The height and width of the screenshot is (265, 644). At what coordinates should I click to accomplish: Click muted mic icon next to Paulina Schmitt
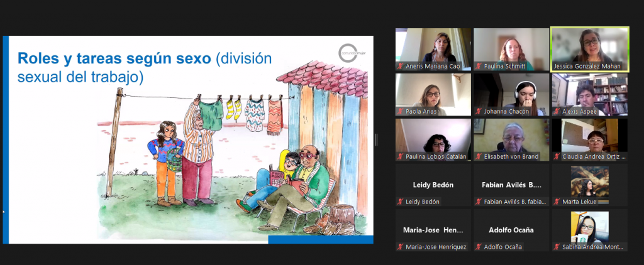[x=479, y=66]
